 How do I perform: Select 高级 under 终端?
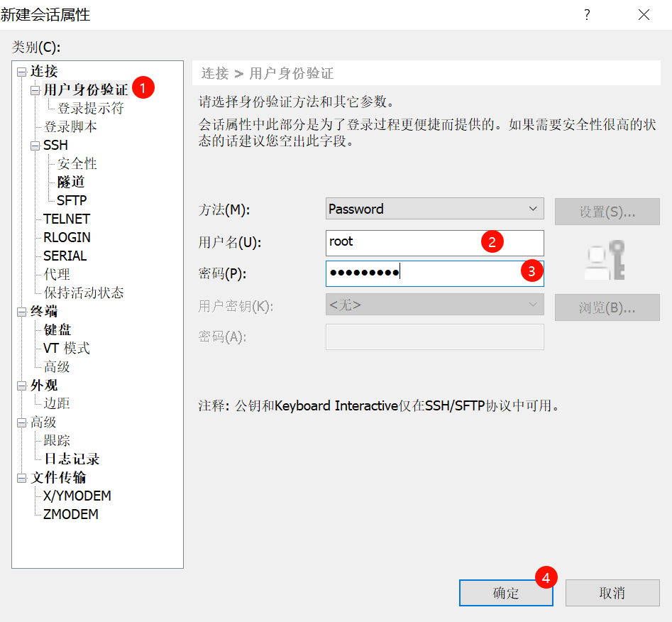click(x=57, y=366)
